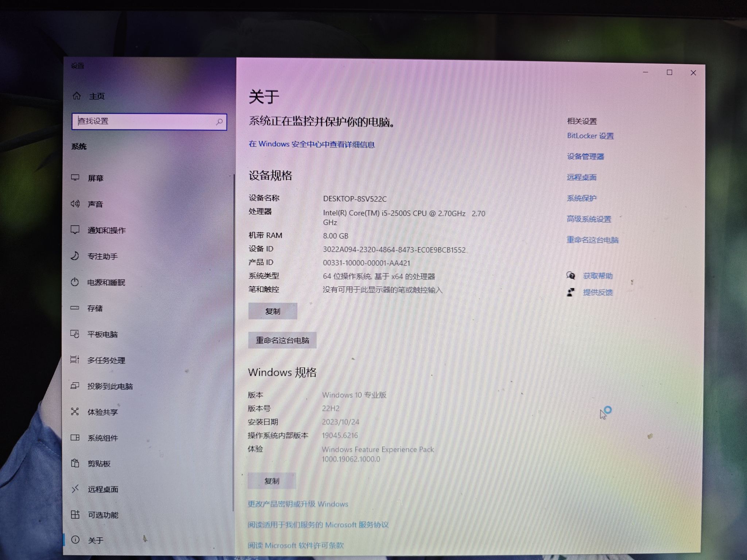Screen dimensions: 747x560
Task: Open 平板电脑 tablet icon
Action: click(x=75, y=334)
